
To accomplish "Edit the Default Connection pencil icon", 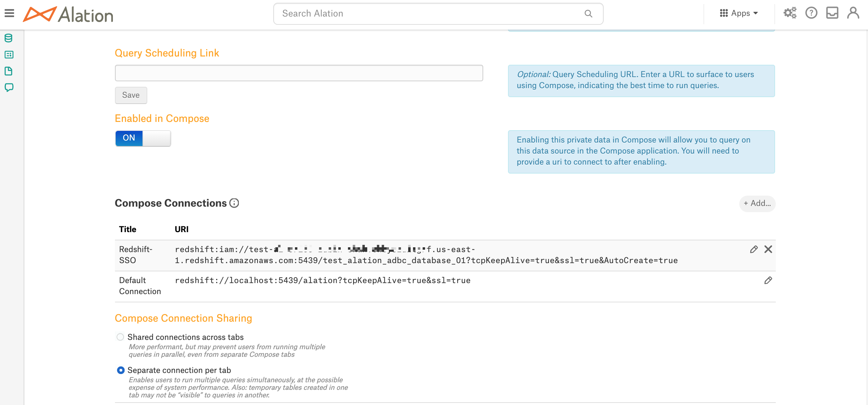I will coord(768,280).
